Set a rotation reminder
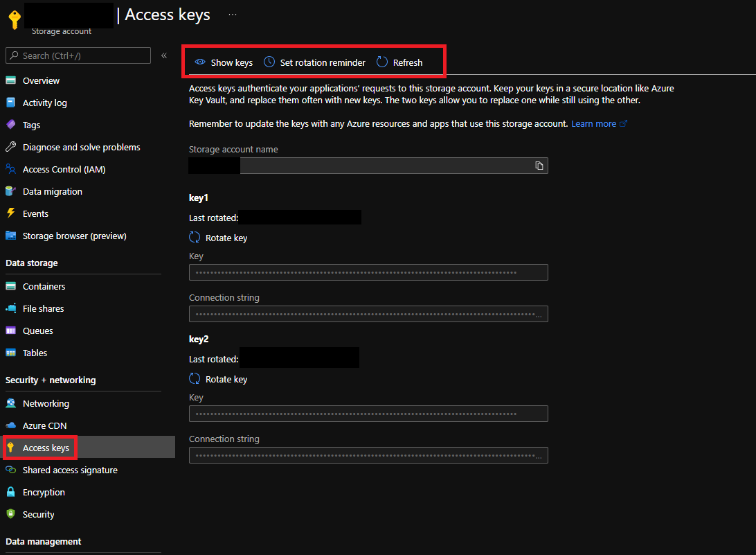 (x=314, y=62)
